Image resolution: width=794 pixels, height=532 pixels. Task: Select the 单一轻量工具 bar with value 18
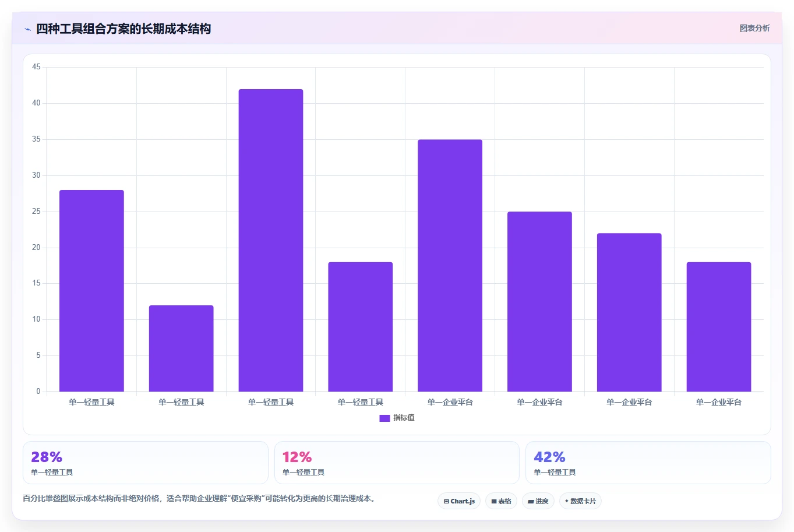tap(361, 327)
